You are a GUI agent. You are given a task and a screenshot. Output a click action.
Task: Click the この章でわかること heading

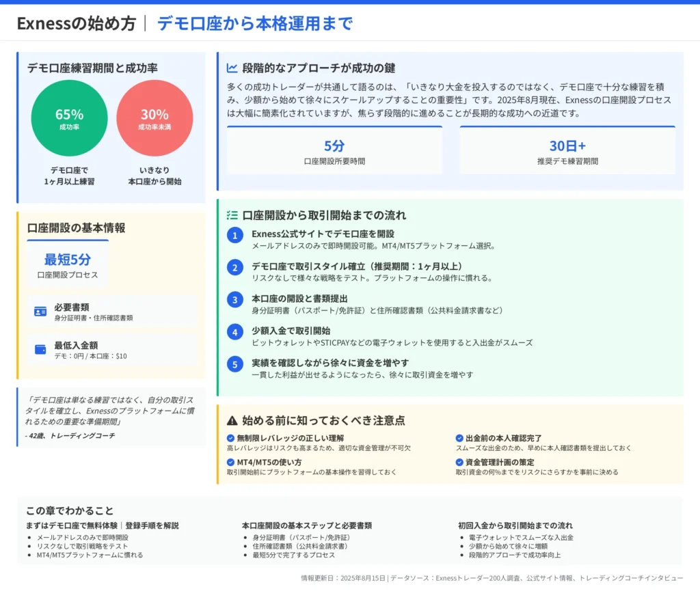tap(70, 510)
